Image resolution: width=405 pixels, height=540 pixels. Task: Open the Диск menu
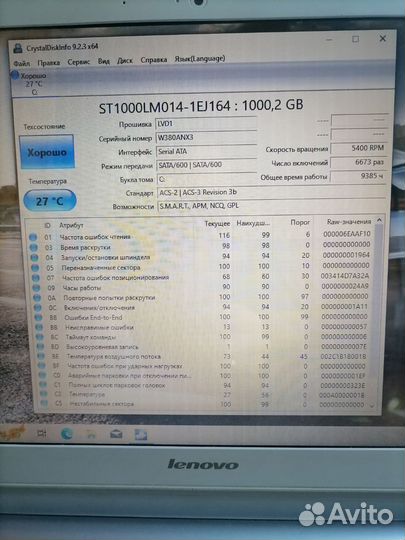[x=125, y=61]
